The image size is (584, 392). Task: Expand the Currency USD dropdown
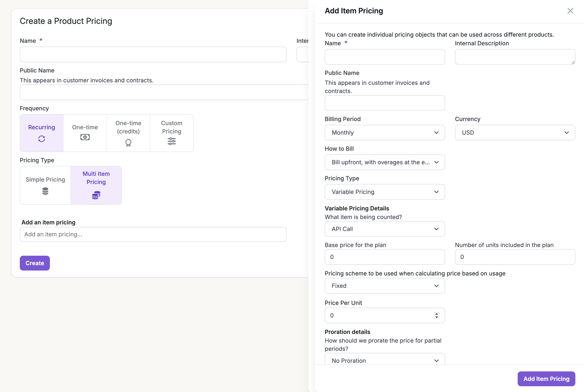[x=515, y=133]
